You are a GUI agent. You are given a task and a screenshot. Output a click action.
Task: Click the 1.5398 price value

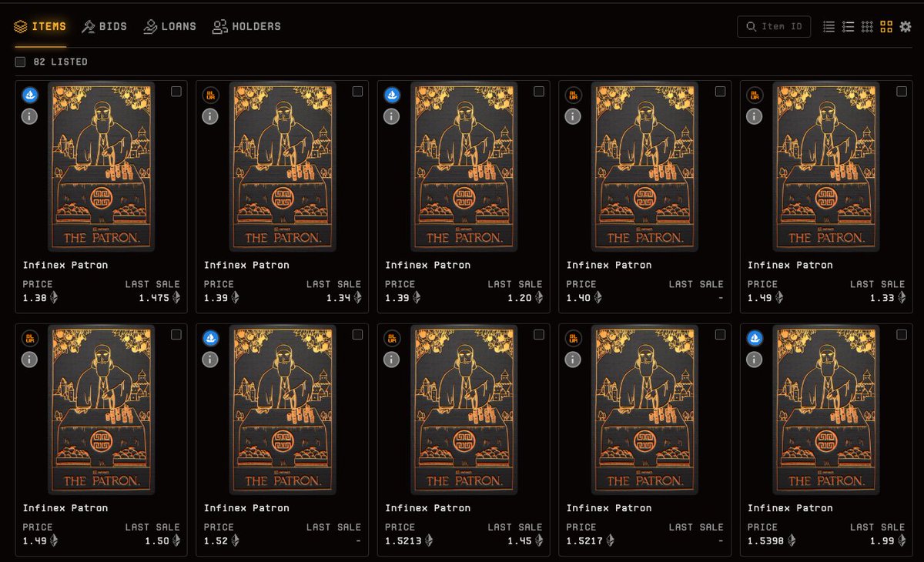[766, 540]
